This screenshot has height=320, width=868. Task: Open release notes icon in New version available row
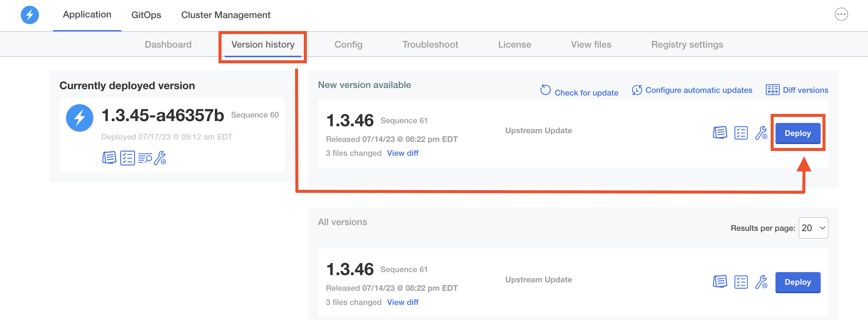(x=720, y=133)
